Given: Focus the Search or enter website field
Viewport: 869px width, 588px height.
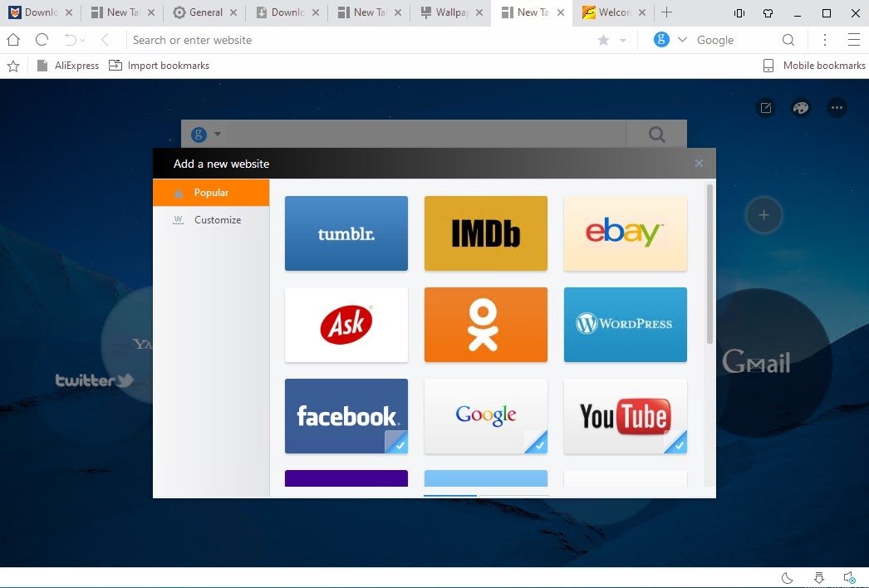Looking at the screenshot, I should pyautogui.click(x=361, y=40).
